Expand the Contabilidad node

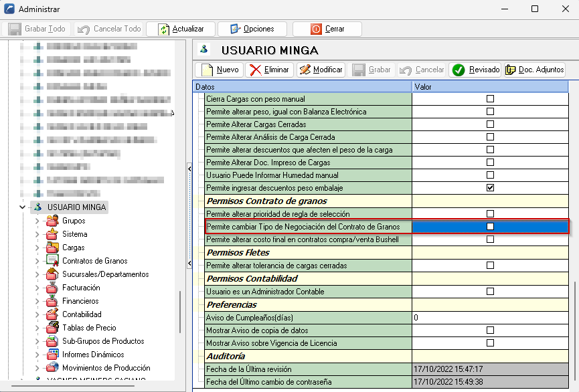pos(37,314)
